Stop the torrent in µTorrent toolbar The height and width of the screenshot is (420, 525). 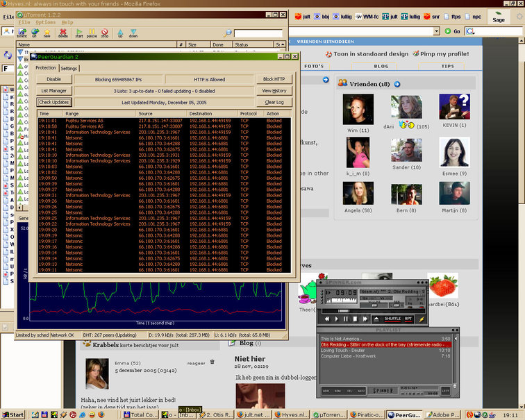tap(105, 33)
